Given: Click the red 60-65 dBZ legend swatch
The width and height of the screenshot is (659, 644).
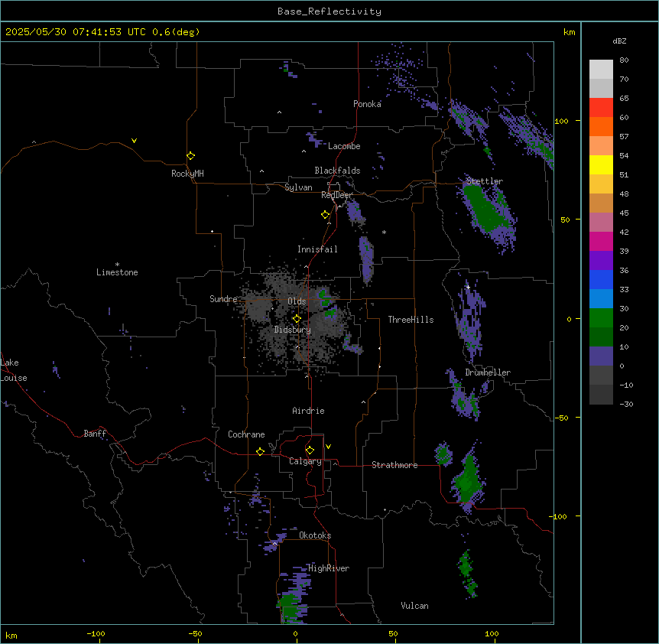Looking at the screenshot, I should click(x=601, y=108).
